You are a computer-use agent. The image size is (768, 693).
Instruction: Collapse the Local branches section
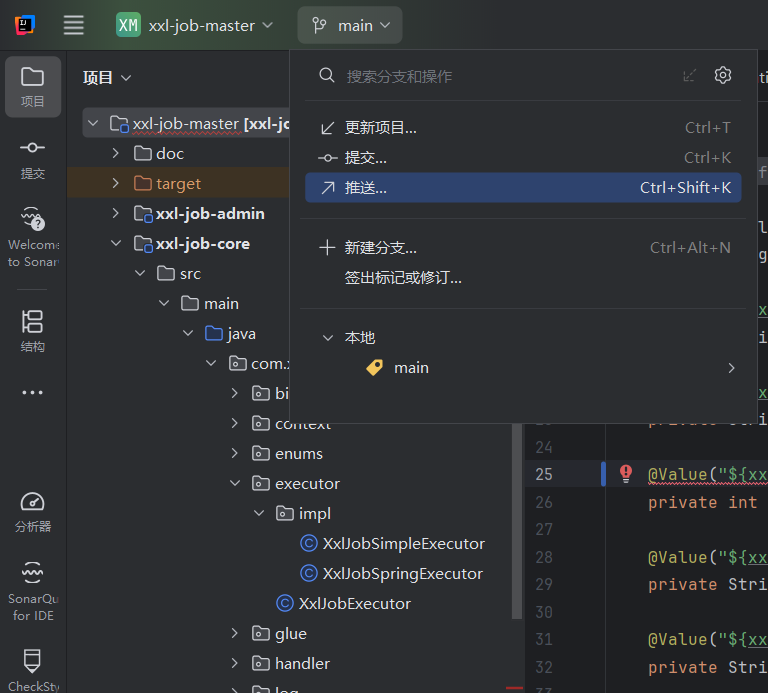point(327,338)
